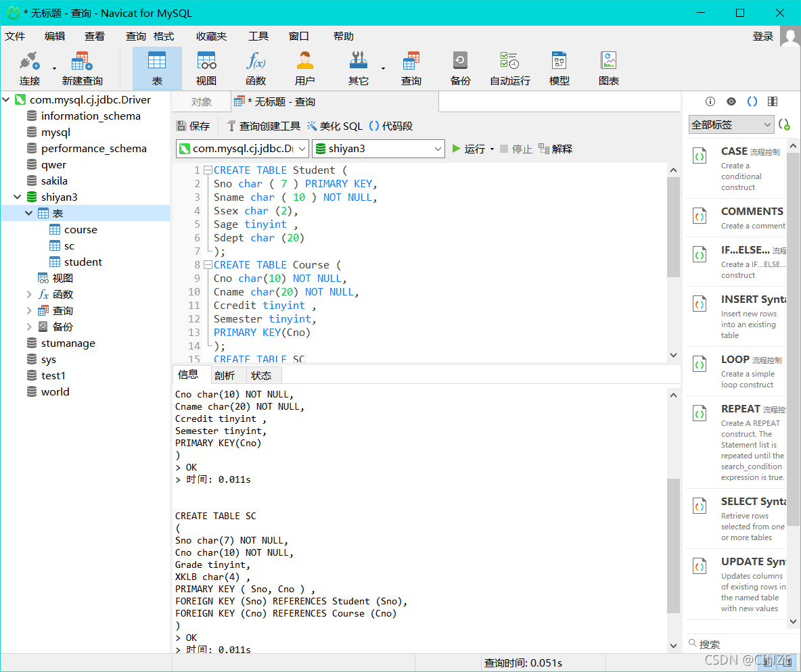Select the Table (表) toolbar button
This screenshot has width=801, height=672.
click(157, 68)
